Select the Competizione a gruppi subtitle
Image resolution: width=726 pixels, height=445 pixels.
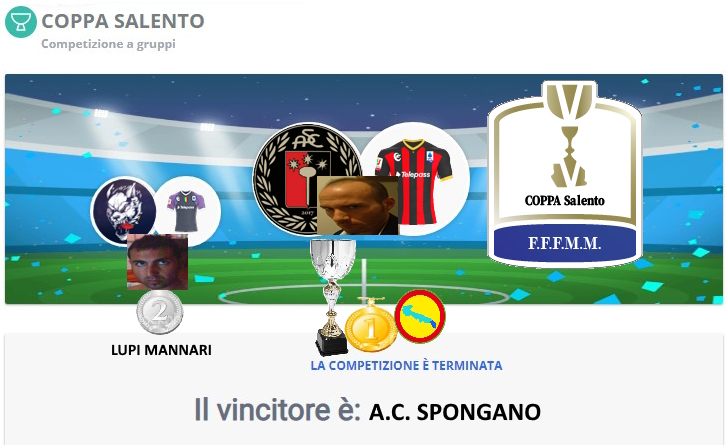tap(108, 44)
